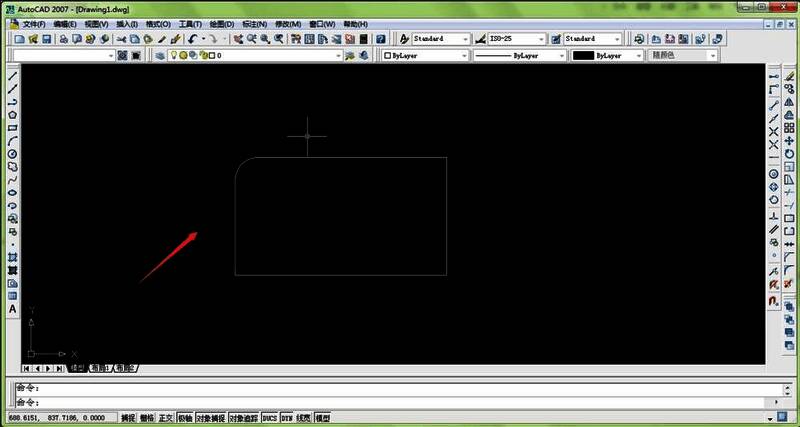Select the multiline Text tool 'A'
800x427 pixels.
pyautogui.click(x=13, y=310)
